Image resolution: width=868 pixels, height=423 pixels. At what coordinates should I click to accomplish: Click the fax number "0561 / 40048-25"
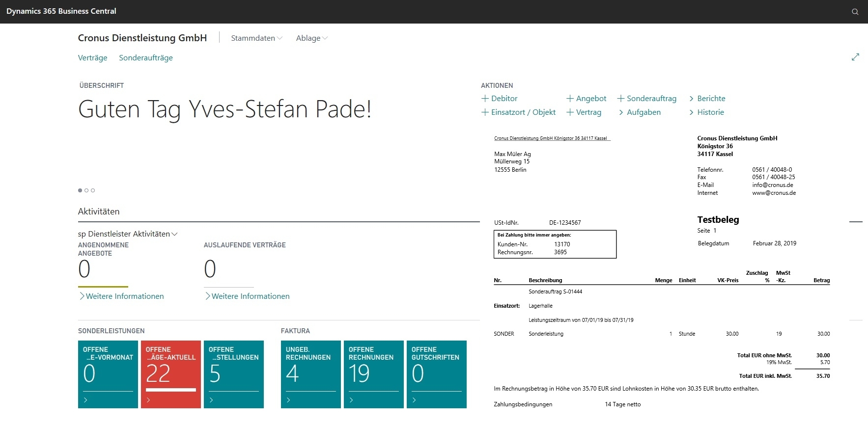pos(774,177)
